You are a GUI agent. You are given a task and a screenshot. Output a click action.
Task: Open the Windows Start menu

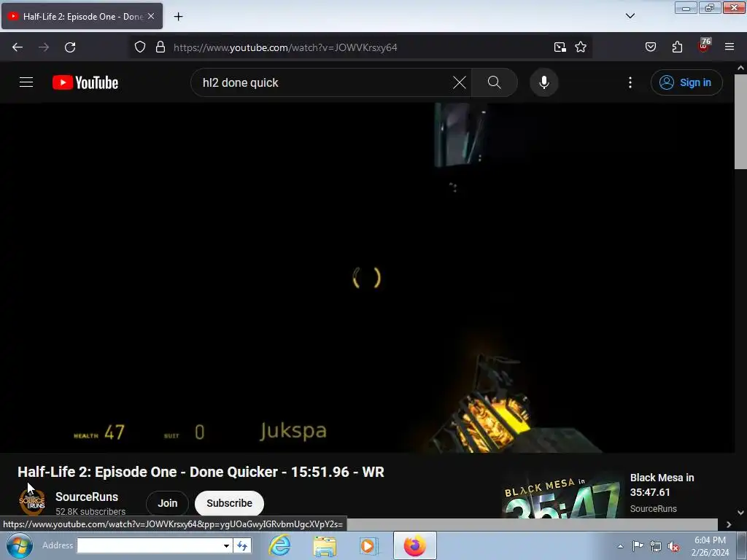point(19,545)
